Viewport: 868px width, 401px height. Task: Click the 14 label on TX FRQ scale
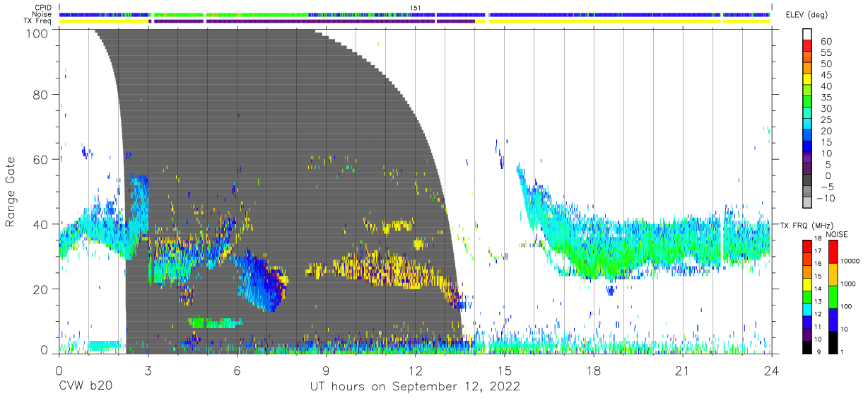pos(818,289)
